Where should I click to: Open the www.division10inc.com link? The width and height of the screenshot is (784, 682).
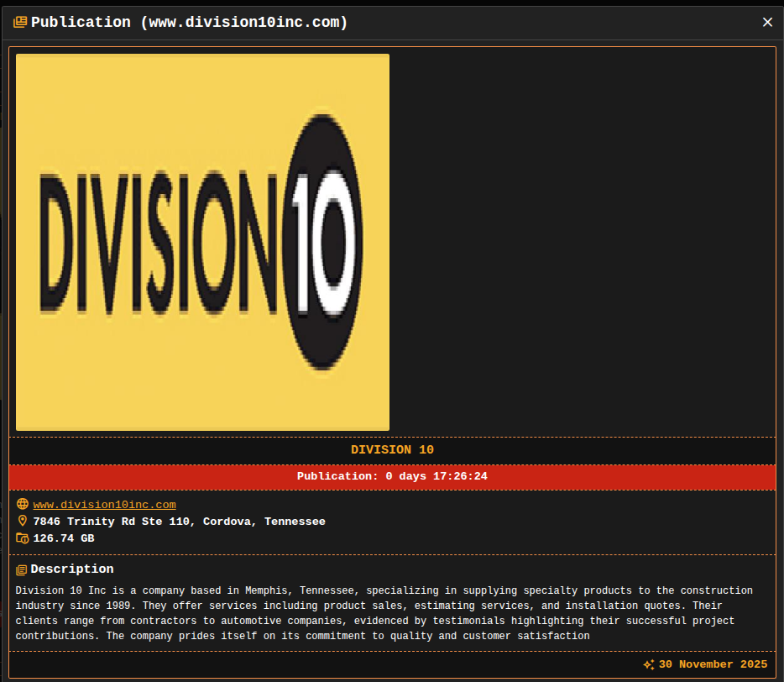tap(104, 505)
